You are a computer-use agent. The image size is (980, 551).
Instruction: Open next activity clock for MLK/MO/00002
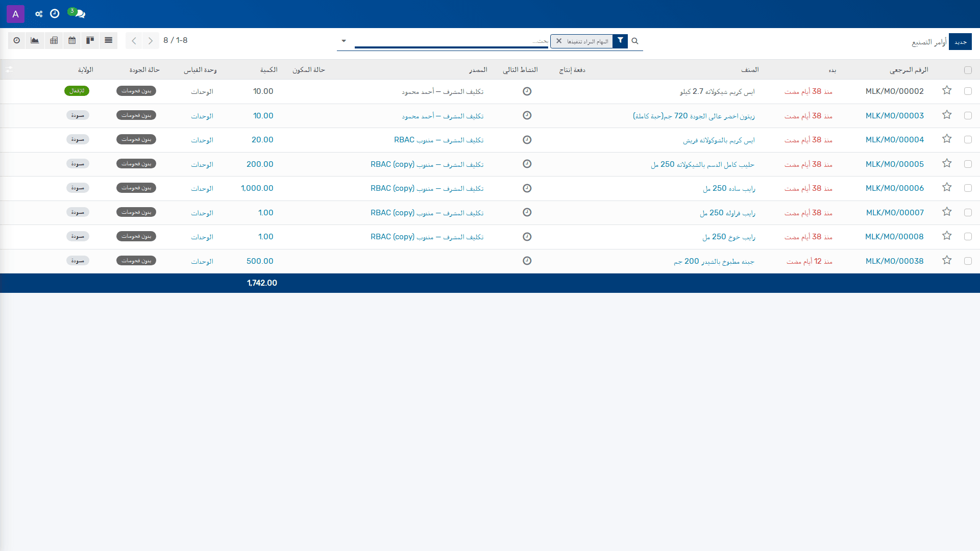[527, 91]
